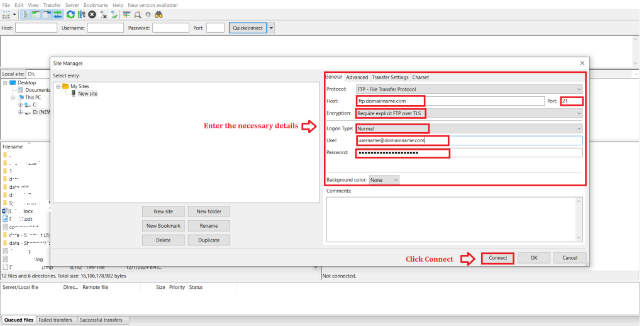Click the Rename button
This screenshot has height=326, width=644.
pos(209,226)
